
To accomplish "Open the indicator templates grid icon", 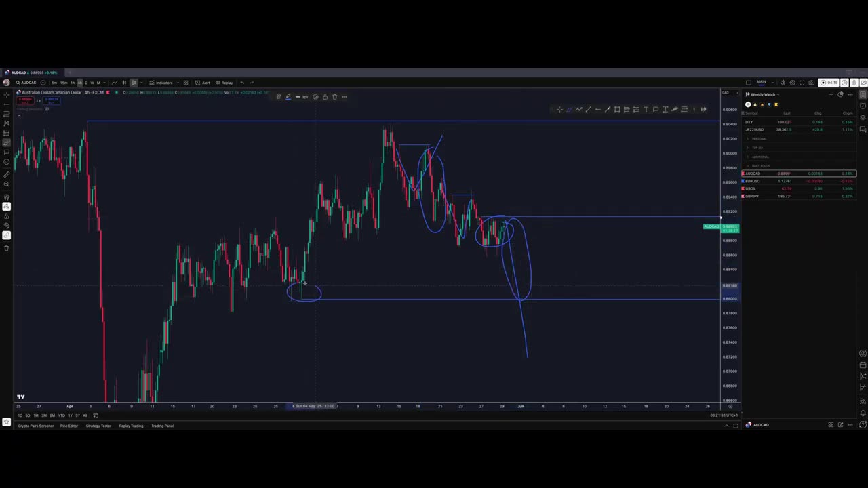I will click(x=186, y=83).
